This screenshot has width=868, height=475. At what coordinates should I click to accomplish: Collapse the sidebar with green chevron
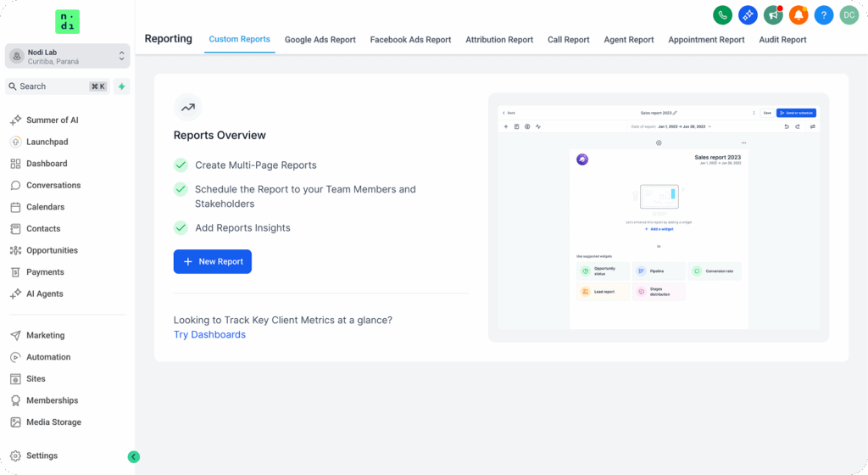[x=133, y=456]
